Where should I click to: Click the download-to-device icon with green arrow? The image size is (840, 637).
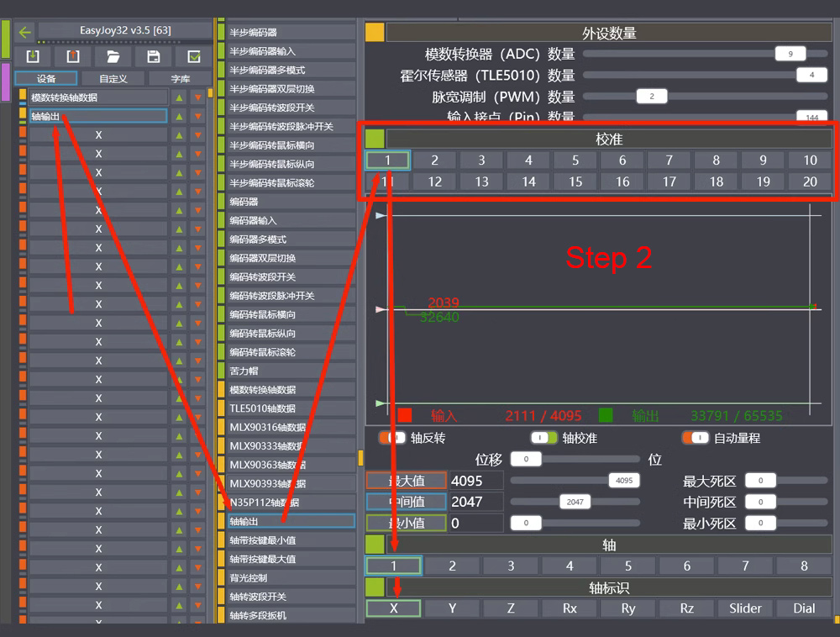pos(33,57)
